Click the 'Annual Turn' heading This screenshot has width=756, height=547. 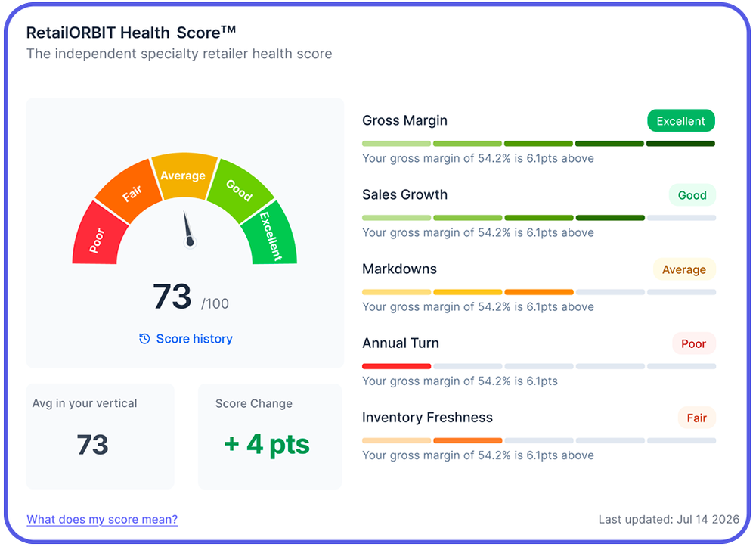pyautogui.click(x=401, y=343)
